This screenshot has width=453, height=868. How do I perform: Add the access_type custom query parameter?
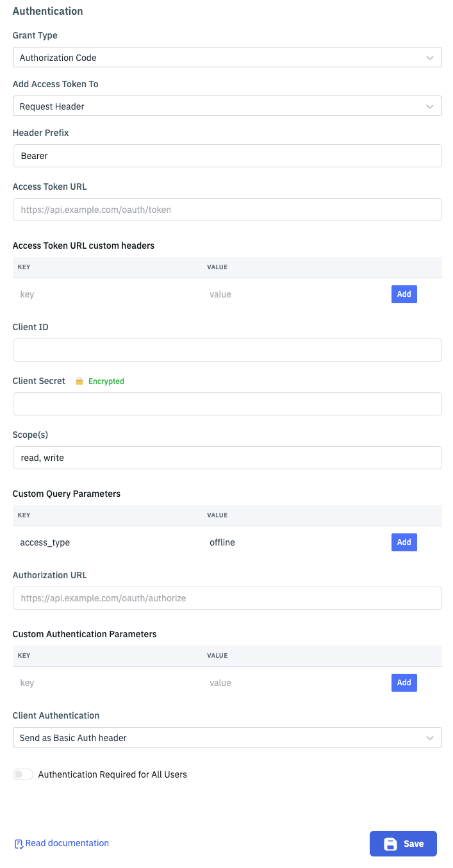pyautogui.click(x=404, y=542)
